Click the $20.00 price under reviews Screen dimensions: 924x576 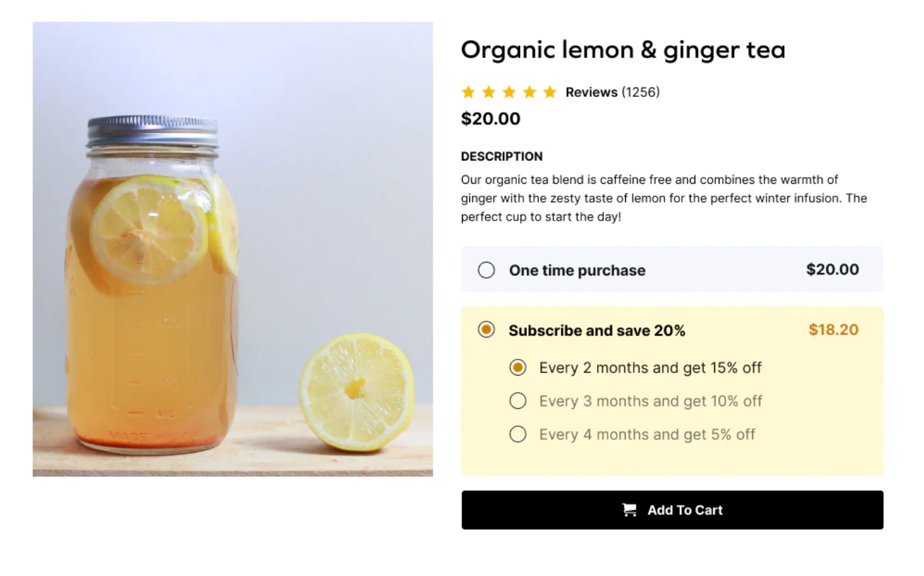coord(490,119)
